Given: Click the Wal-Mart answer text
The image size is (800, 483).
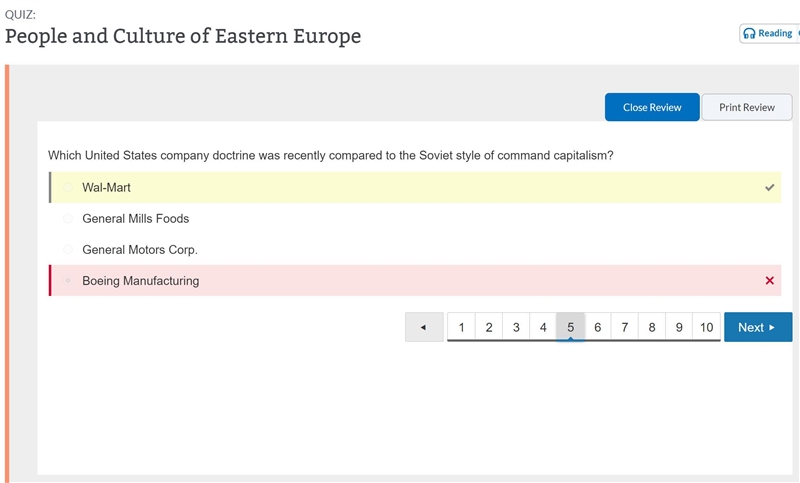Looking at the screenshot, I should tap(106, 188).
